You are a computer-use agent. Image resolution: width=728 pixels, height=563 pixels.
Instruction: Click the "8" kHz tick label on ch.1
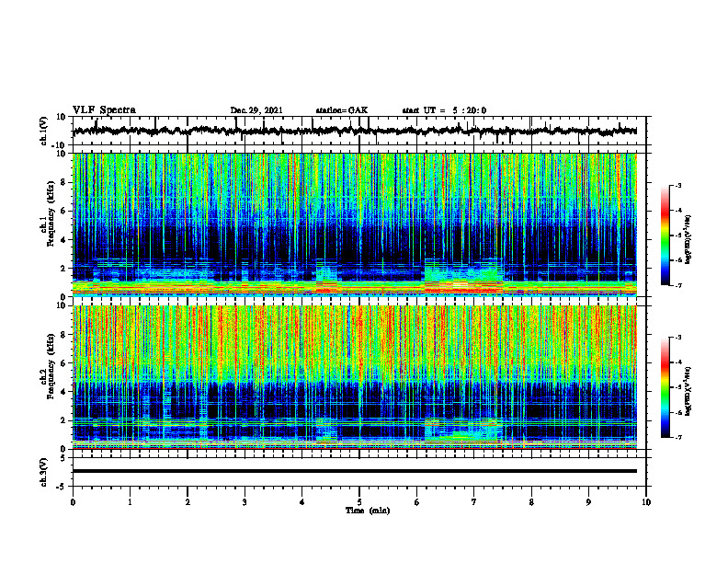point(63,182)
